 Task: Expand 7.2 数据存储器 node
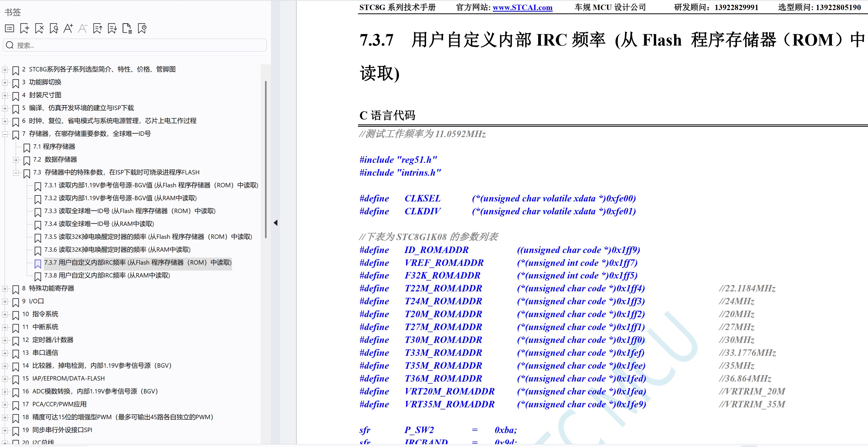(16, 160)
